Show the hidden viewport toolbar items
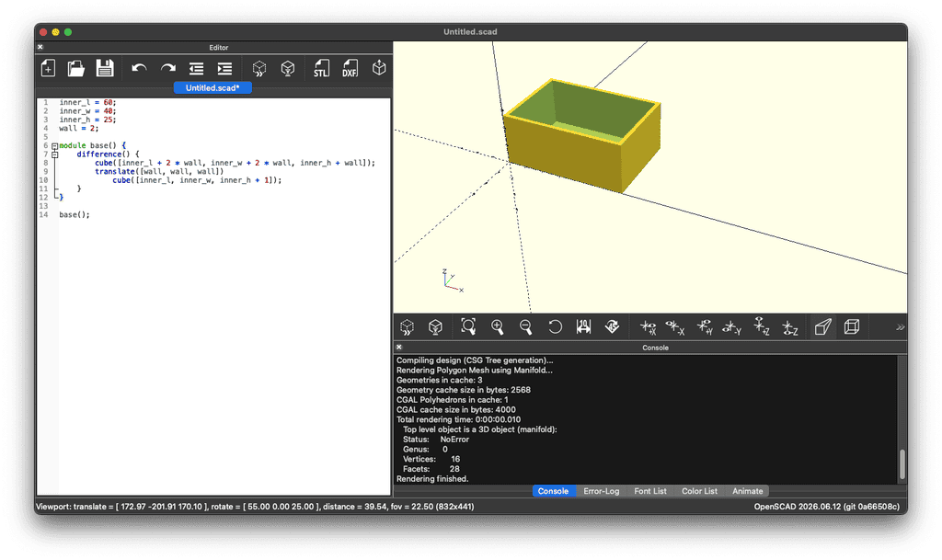Viewport: 942px width, 560px height. (x=900, y=327)
